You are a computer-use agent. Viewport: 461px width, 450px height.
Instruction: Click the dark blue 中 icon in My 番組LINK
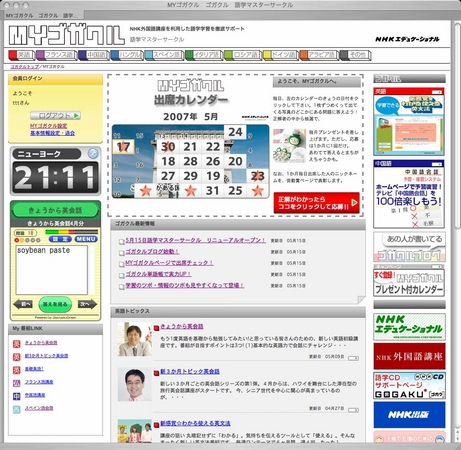click(x=16, y=396)
